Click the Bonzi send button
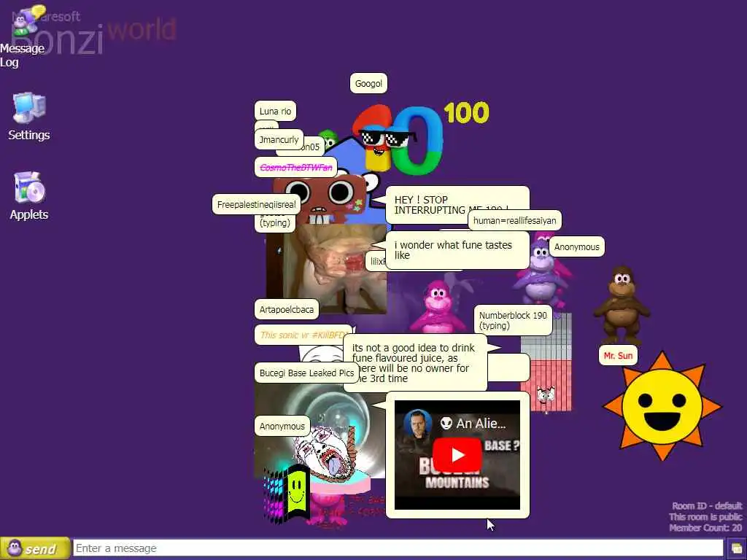The height and width of the screenshot is (560, 747). pyautogui.click(x=35, y=548)
